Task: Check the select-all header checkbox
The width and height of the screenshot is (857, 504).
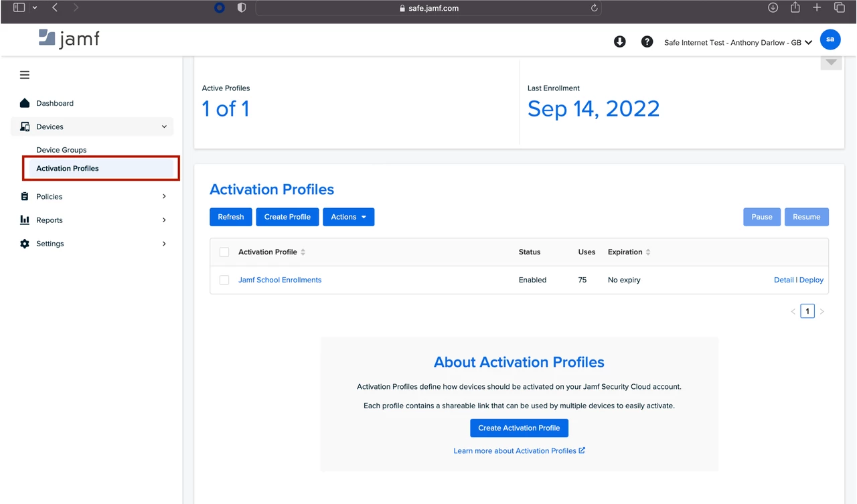Action: [x=224, y=252]
